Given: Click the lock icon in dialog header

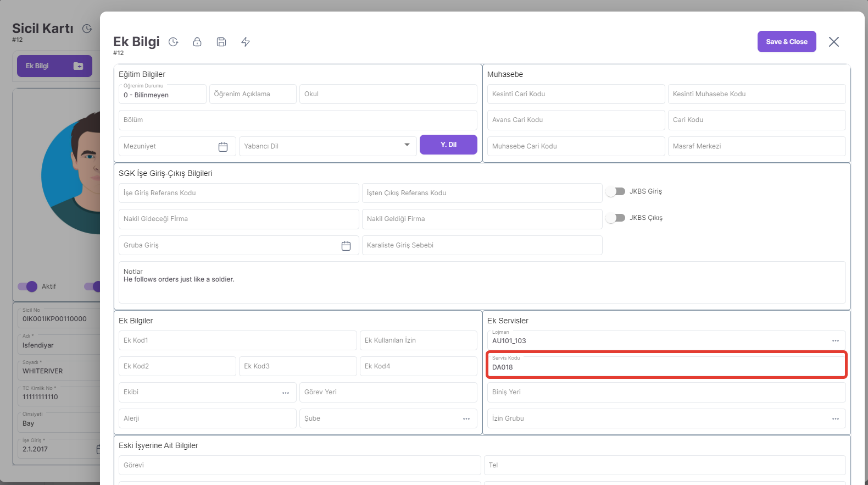Looking at the screenshot, I should [x=197, y=42].
